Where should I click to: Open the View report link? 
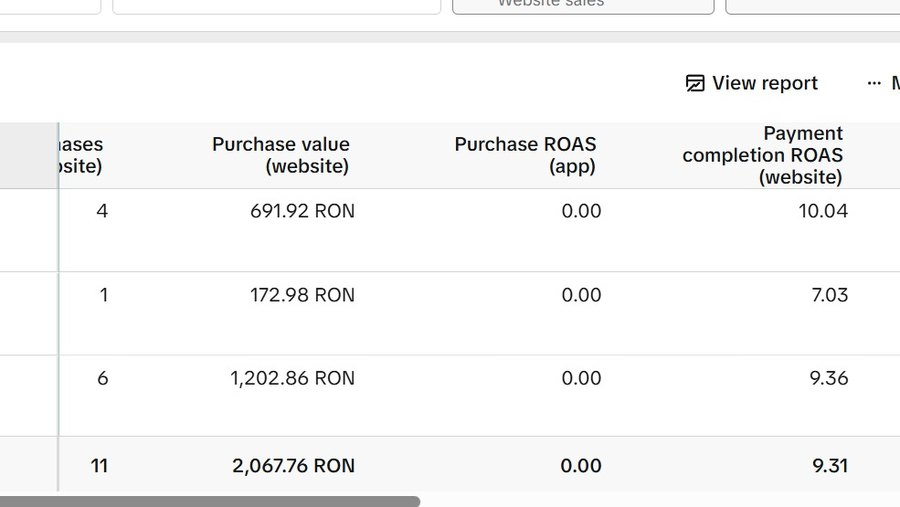click(752, 83)
